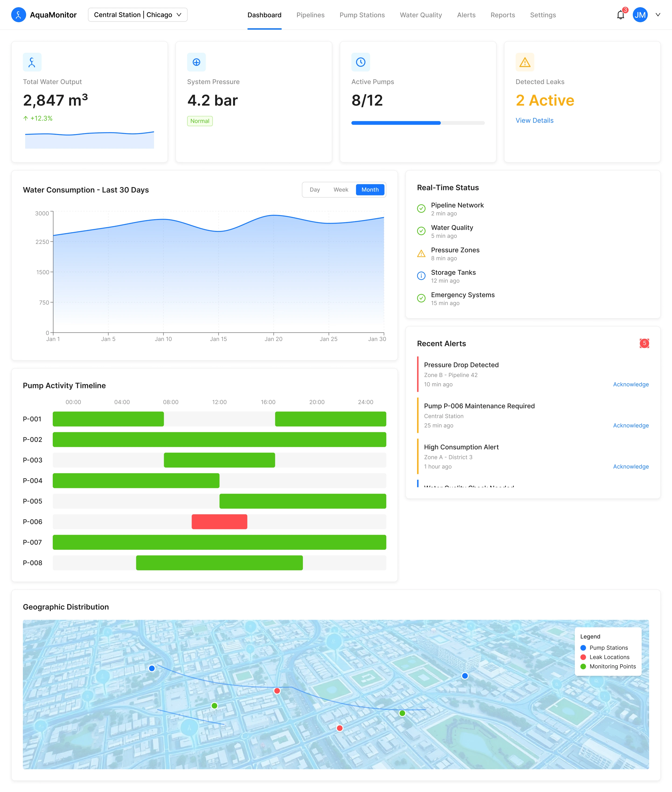The image size is (672, 792).
Task: Switch consumption chart to Day view
Action: pos(315,190)
